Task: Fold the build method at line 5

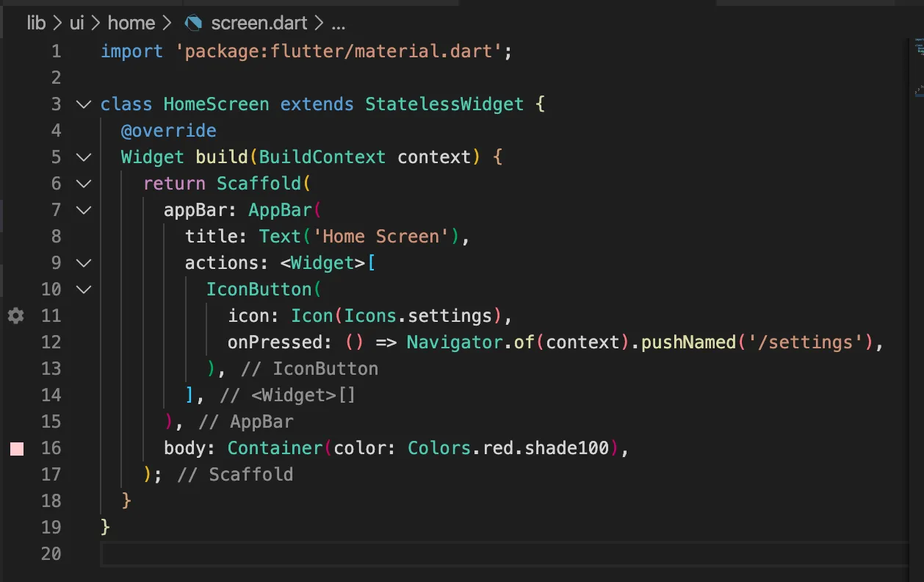Action: click(x=84, y=157)
